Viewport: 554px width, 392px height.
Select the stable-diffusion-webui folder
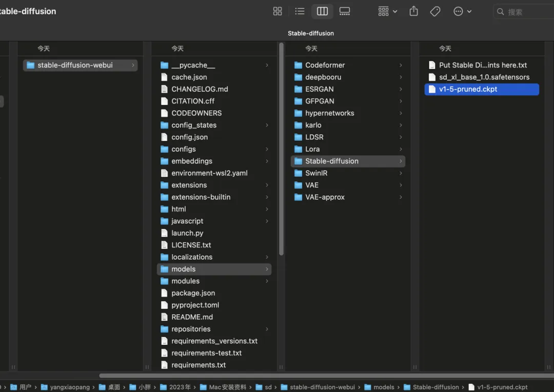tap(80, 65)
